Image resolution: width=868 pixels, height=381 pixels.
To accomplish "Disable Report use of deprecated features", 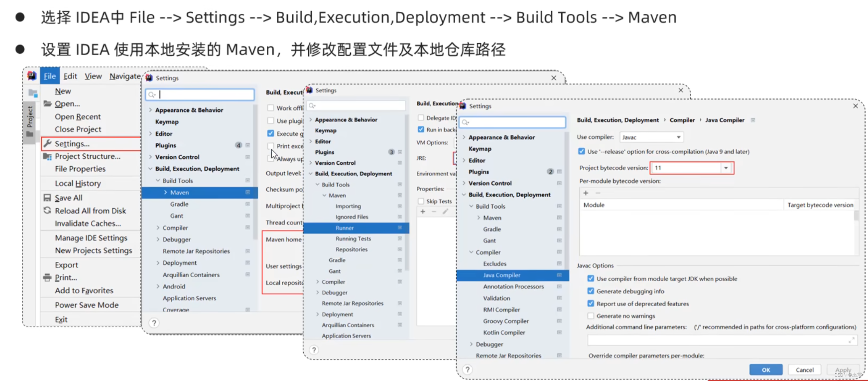I will [590, 303].
